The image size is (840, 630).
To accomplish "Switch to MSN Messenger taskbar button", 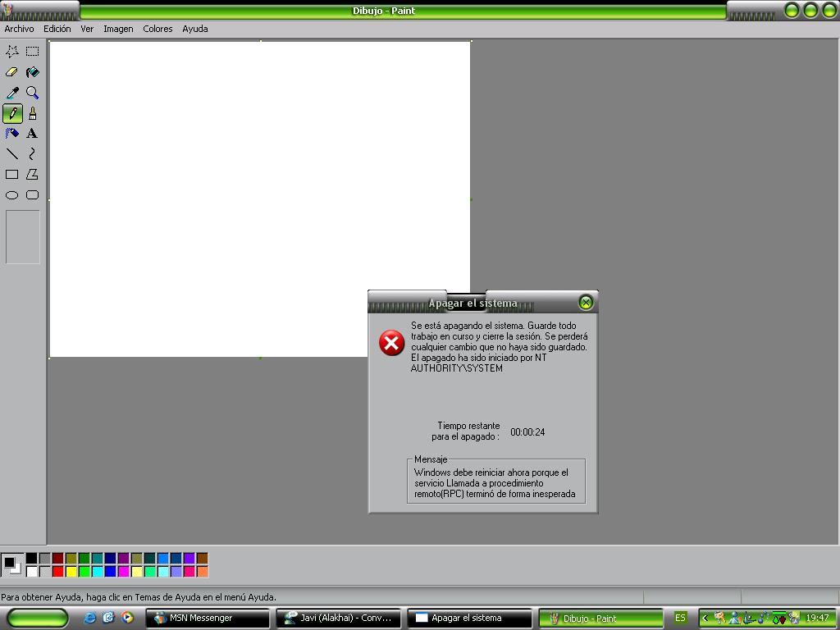I will [x=208, y=618].
